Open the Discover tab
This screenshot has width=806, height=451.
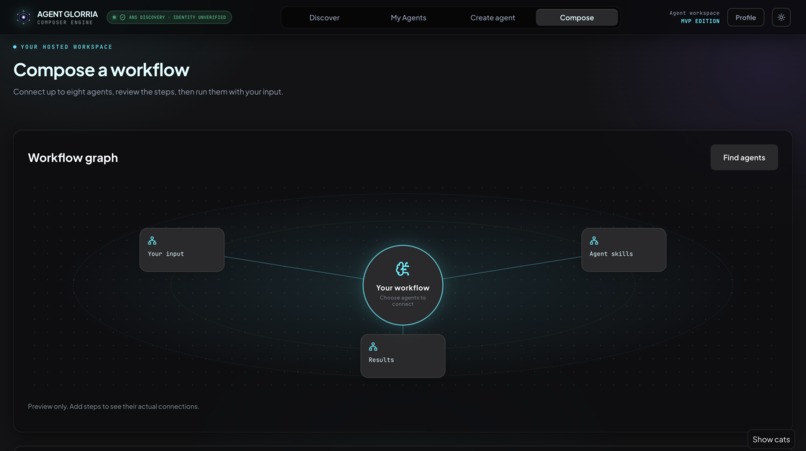pos(324,17)
